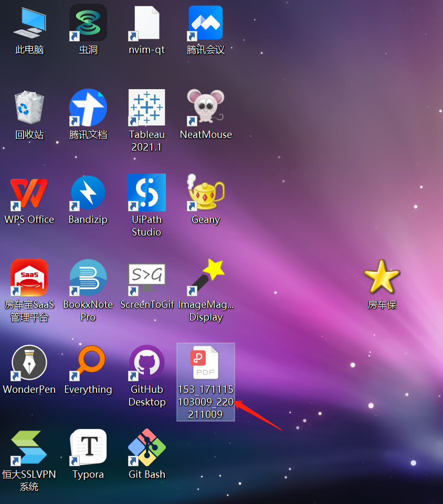Select the ScreenToGif shortcut icon
This screenshot has width=443, height=504.
click(146, 278)
